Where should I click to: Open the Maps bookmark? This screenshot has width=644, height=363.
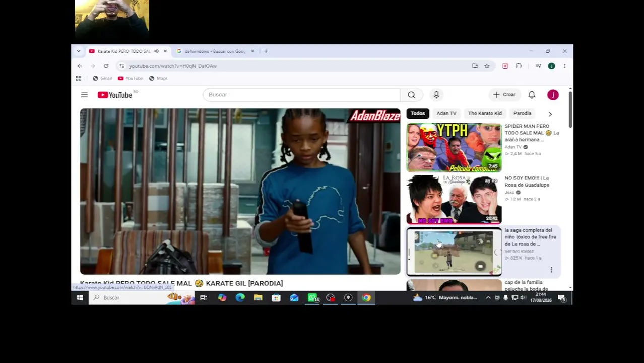click(158, 78)
